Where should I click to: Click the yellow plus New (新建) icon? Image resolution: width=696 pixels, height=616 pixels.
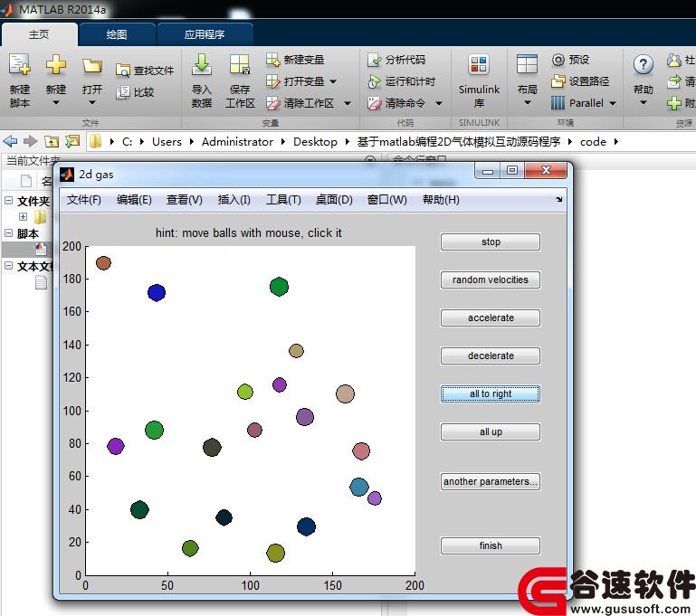point(56,65)
